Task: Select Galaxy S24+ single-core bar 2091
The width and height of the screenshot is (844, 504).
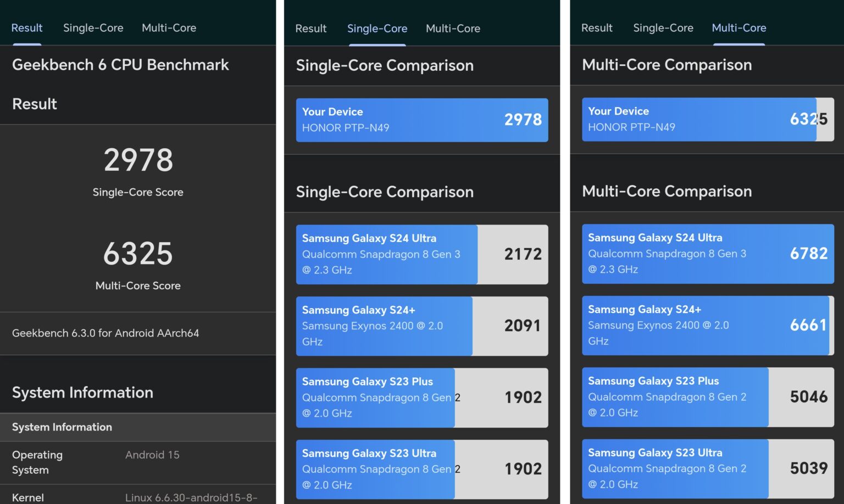Action: (x=422, y=326)
